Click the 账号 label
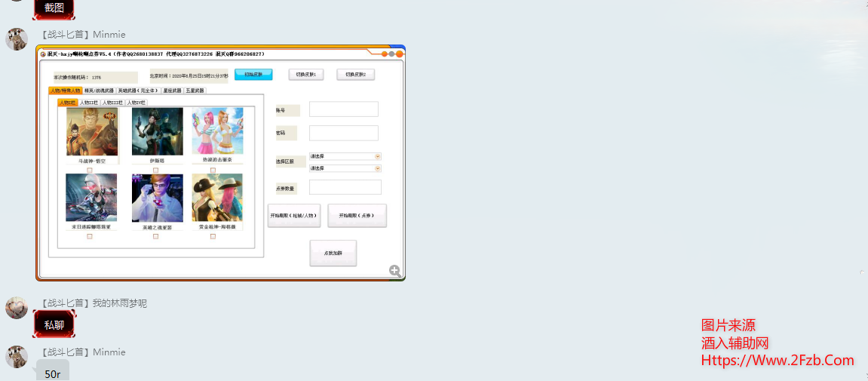 coord(281,110)
